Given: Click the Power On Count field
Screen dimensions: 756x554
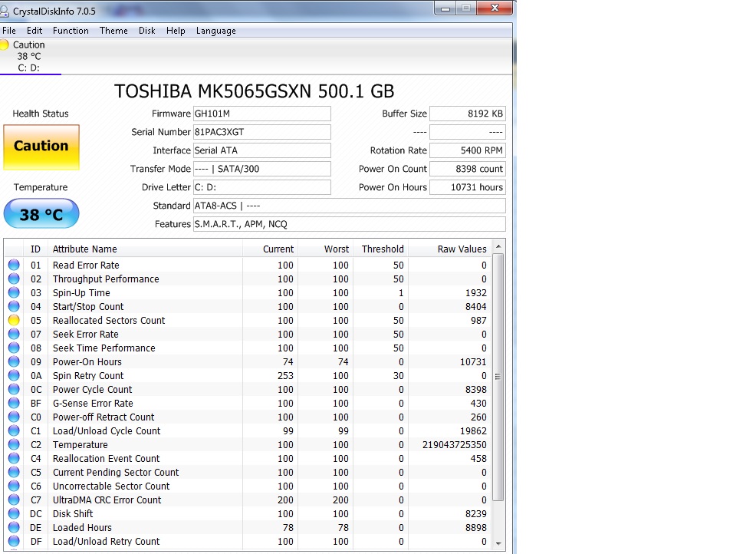Looking at the screenshot, I should [x=468, y=169].
